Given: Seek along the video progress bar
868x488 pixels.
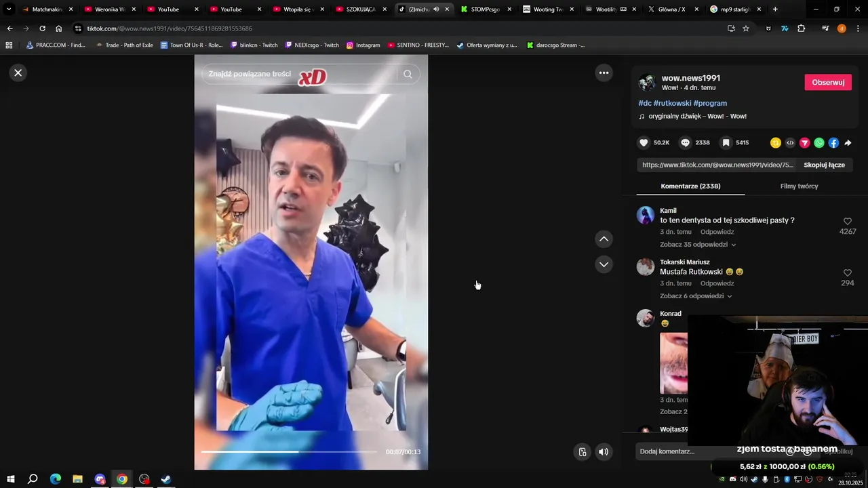Looking at the screenshot, I should 289,451.
